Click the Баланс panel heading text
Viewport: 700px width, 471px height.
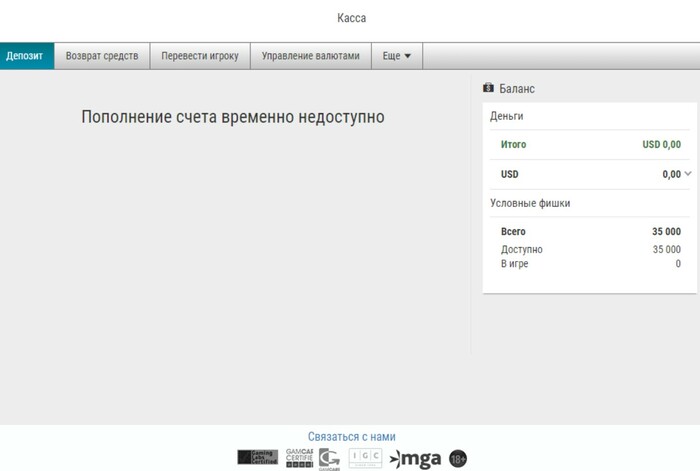pyautogui.click(x=517, y=88)
